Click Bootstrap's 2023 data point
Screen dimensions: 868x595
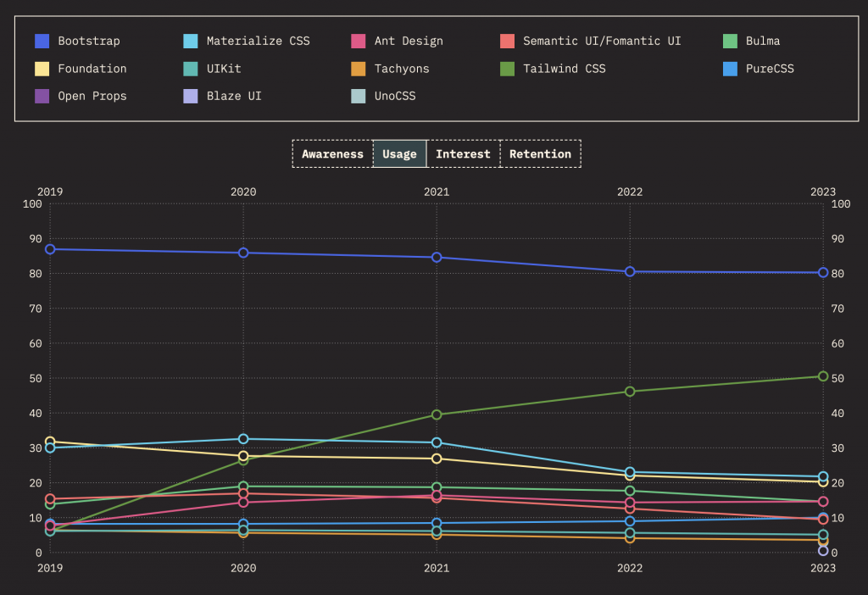click(x=823, y=273)
